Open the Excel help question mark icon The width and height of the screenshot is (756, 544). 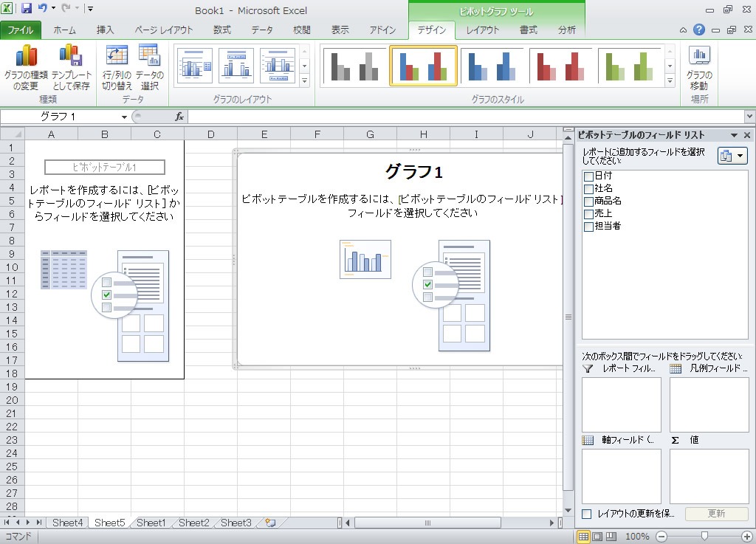pyautogui.click(x=698, y=30)
